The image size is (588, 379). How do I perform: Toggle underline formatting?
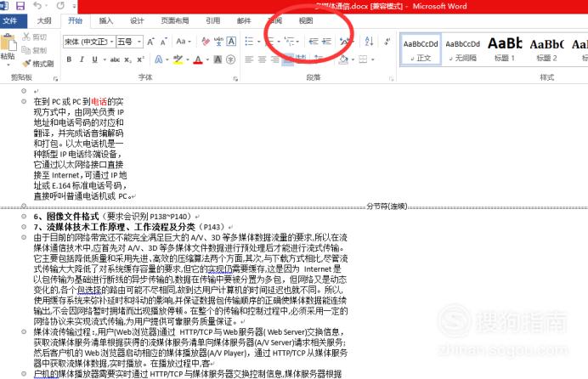tap(94, 59)
